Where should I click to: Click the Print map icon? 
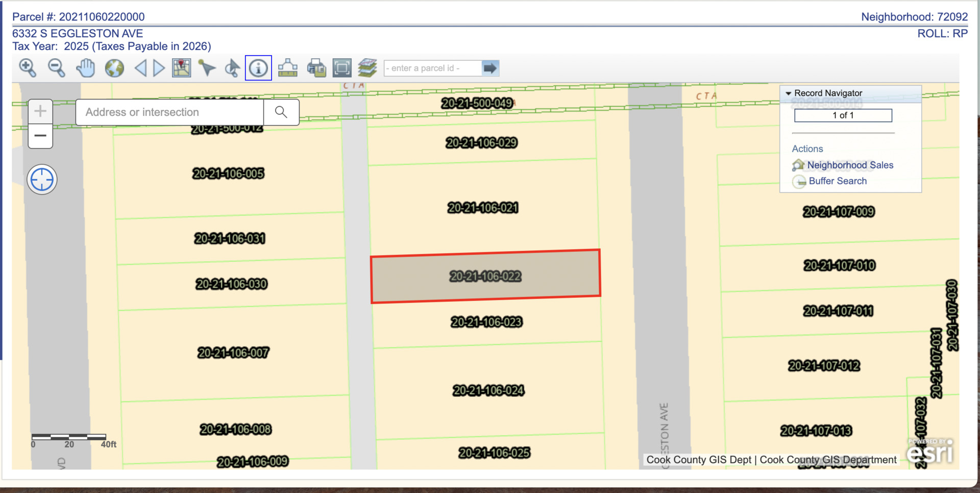click(316, 68)
